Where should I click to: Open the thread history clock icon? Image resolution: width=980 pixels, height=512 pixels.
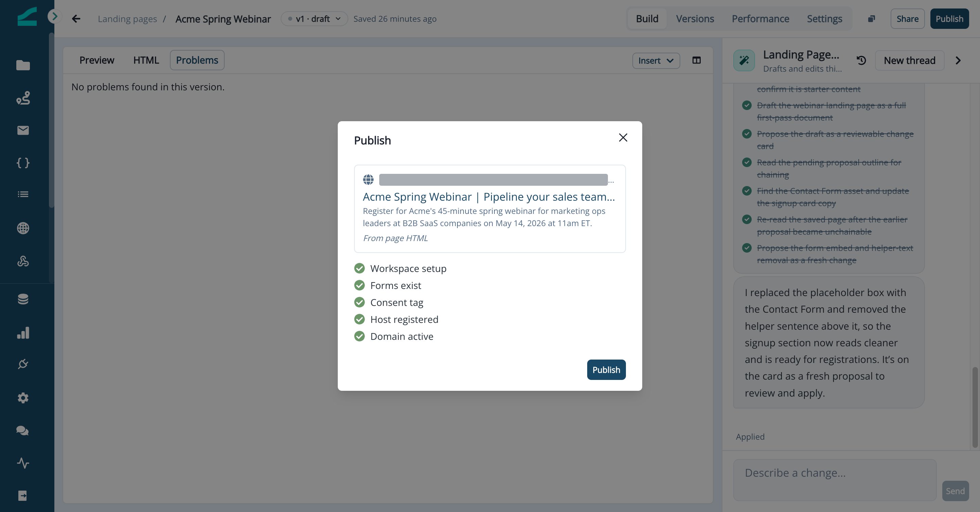[x=861, y=60]
